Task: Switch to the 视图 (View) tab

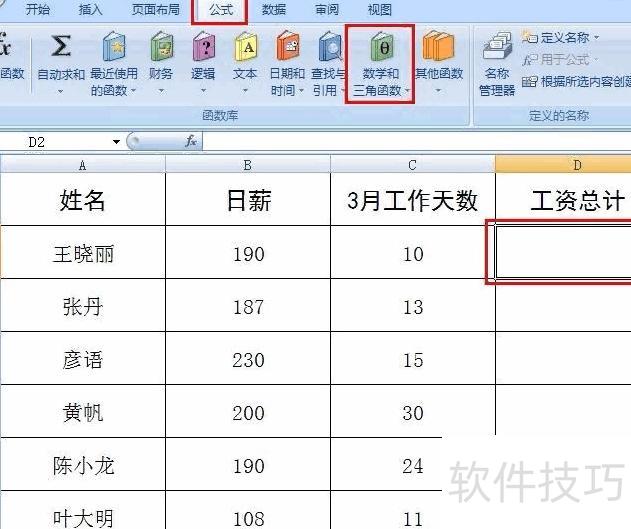Action: (x=380, y=9)
